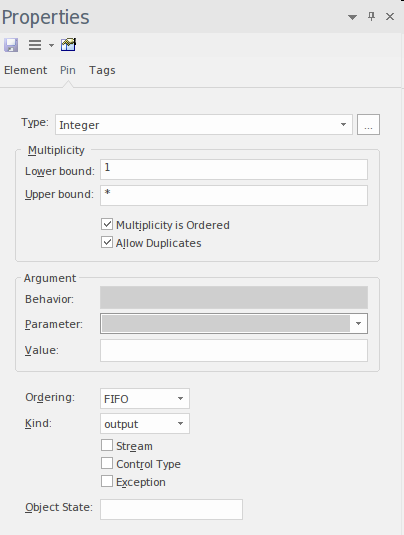Open the hamburger options menu icon

(x=35, y=45)
